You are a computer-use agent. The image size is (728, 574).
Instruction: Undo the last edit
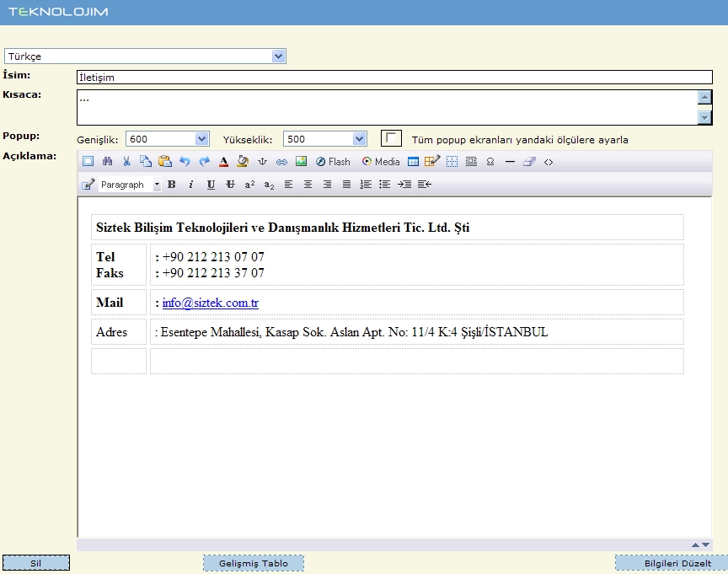[x=185, y=161]
